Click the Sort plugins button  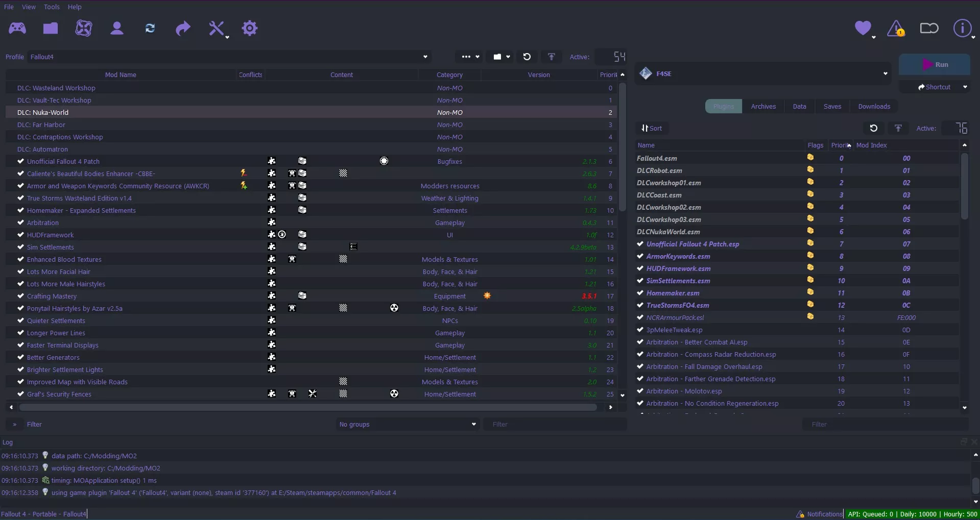pyautogui.click(x=652, y=128)
